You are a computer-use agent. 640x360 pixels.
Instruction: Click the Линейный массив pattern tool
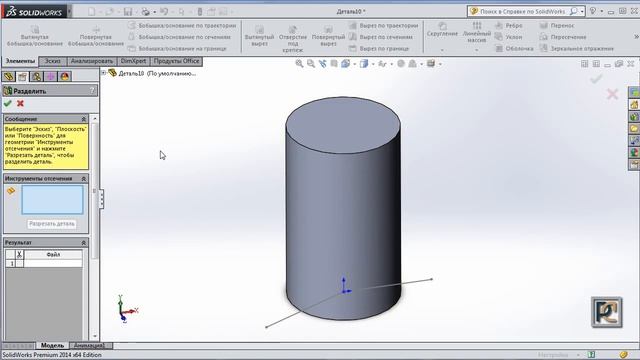476,33
